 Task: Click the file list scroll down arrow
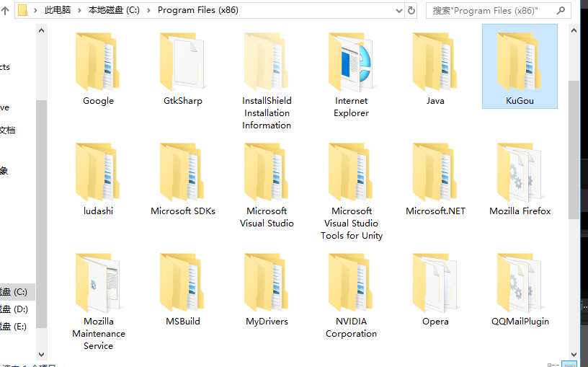(574, 354)
